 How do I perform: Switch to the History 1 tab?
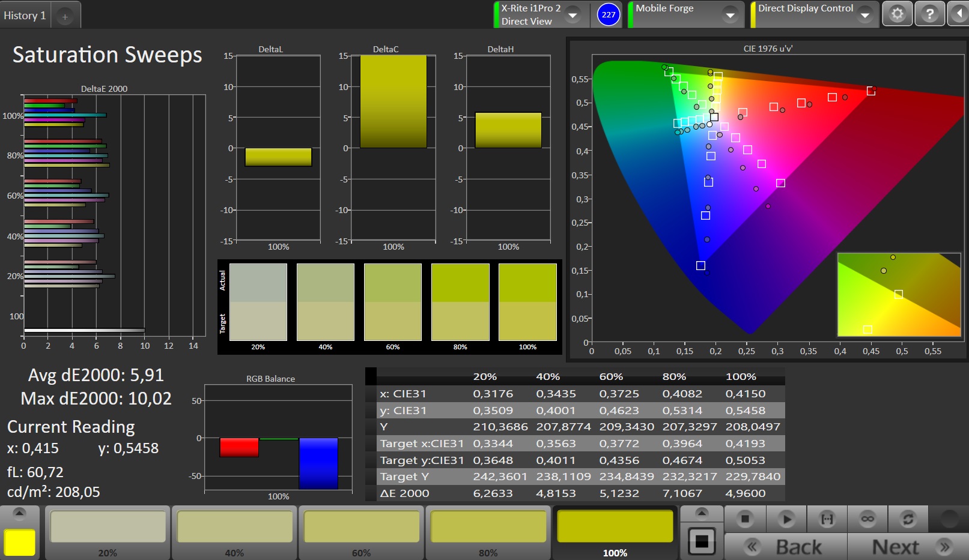(x=25, y=16)
